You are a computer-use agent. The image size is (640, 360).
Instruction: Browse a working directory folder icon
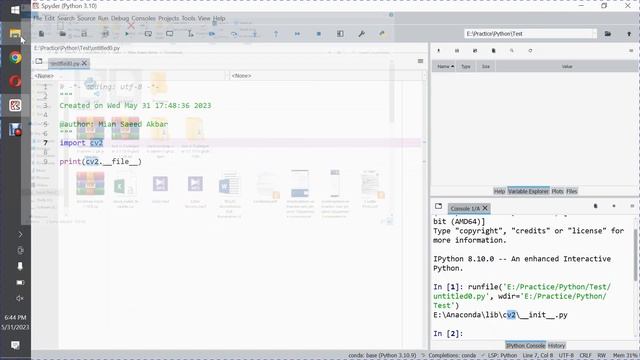608,34
